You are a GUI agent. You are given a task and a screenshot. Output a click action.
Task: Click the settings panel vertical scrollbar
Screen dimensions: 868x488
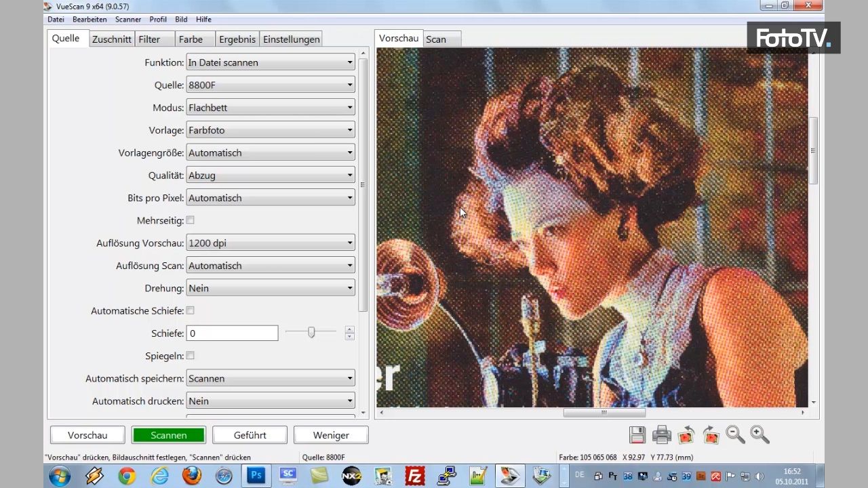[x=363, y=184]
